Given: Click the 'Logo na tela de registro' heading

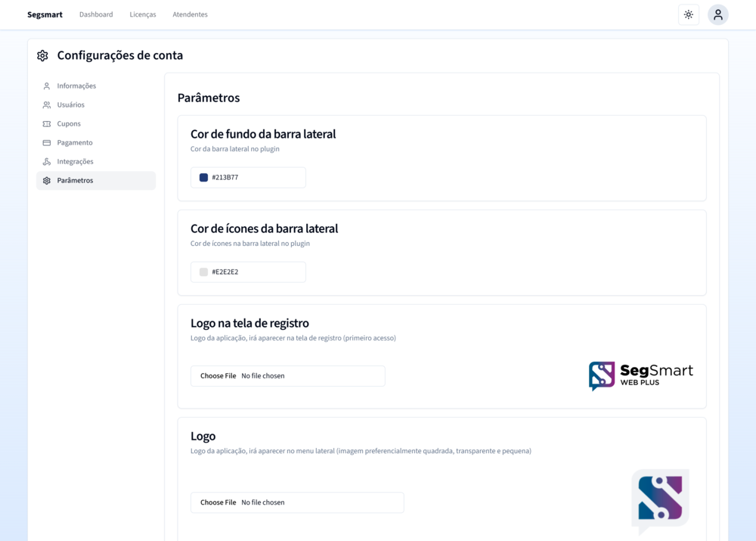Looking at the screenshot, I should click(x=249, y=323).
